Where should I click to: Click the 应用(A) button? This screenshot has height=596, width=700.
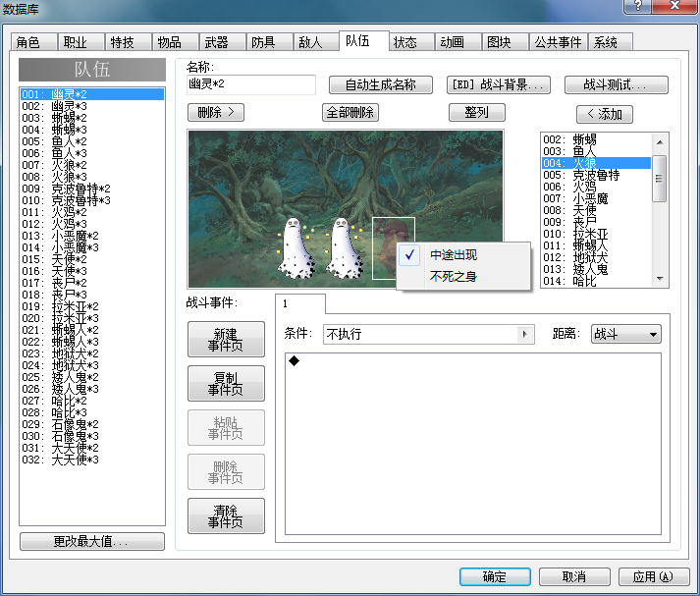pyautogui.click(x=654, y=576)
